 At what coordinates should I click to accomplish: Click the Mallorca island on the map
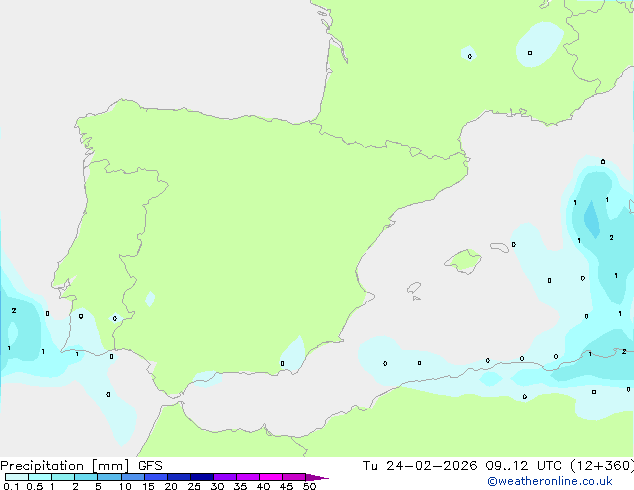pyautogui.click(x=463, y=261)
